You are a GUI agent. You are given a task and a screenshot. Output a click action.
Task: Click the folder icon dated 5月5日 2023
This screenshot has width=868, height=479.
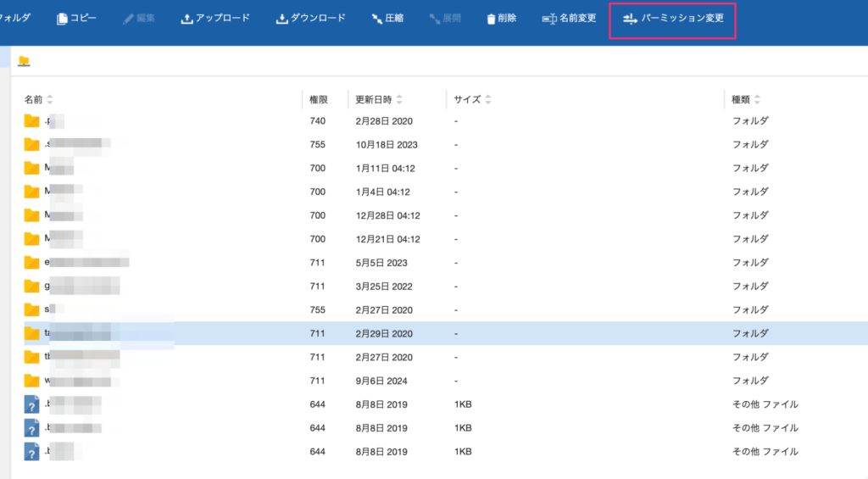[32, 262]
